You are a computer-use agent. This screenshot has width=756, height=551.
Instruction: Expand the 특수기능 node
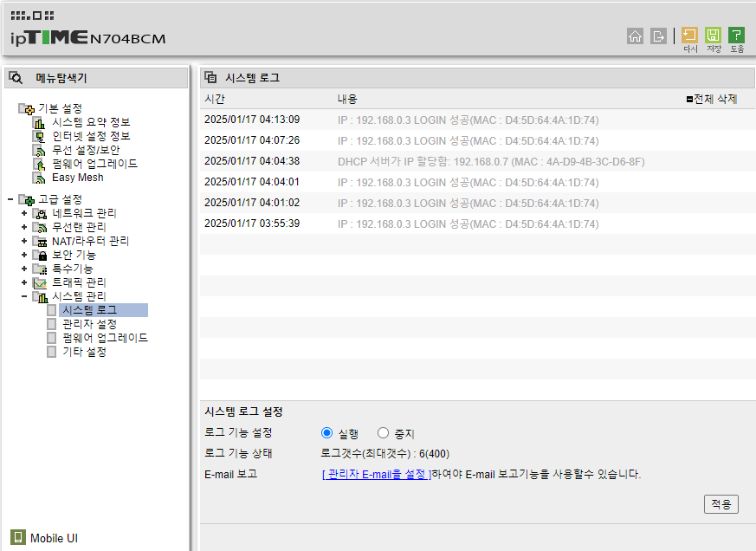tap(24, 269)
